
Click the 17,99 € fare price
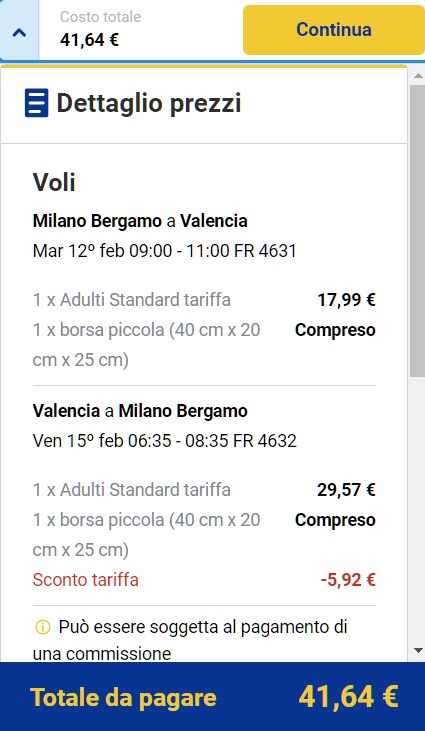[346, 300]
